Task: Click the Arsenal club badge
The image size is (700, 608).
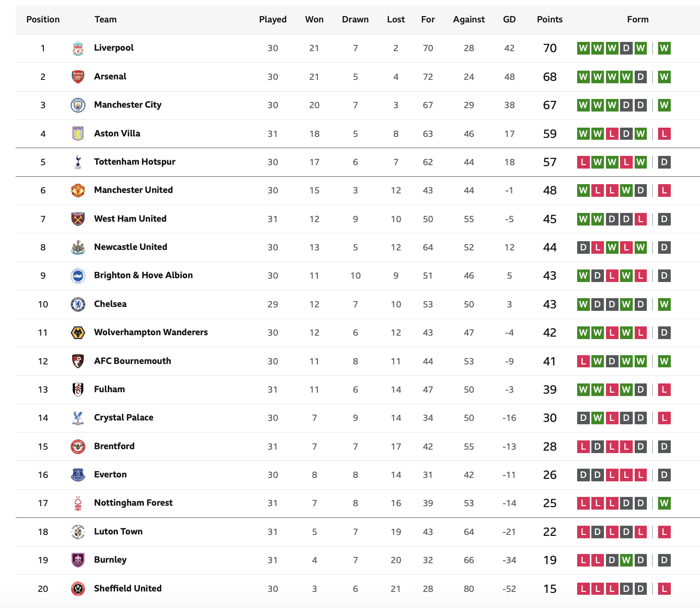Action: (x=78, y=76)
